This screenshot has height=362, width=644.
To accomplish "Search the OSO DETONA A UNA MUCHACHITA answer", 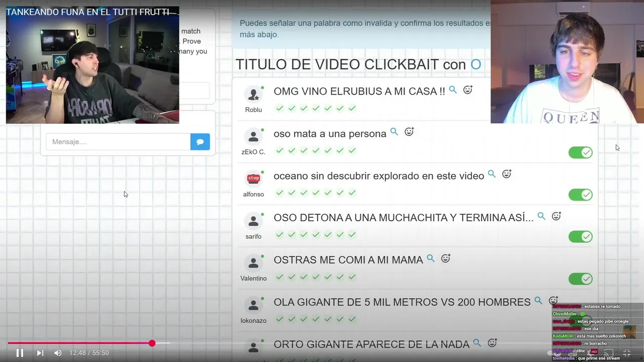I will (x=541, y=217).
